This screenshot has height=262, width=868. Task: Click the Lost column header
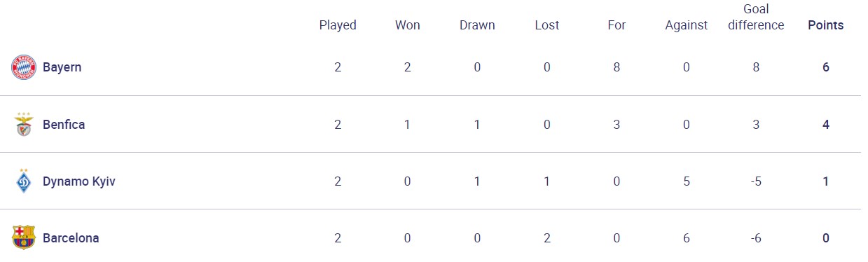click(x=547, y=25)
